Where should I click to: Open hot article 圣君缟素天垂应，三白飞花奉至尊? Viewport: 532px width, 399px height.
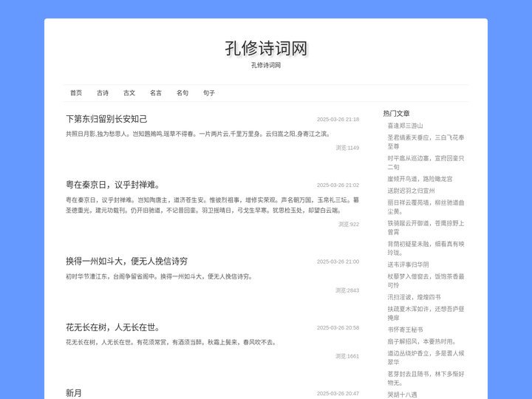[426, 142]
